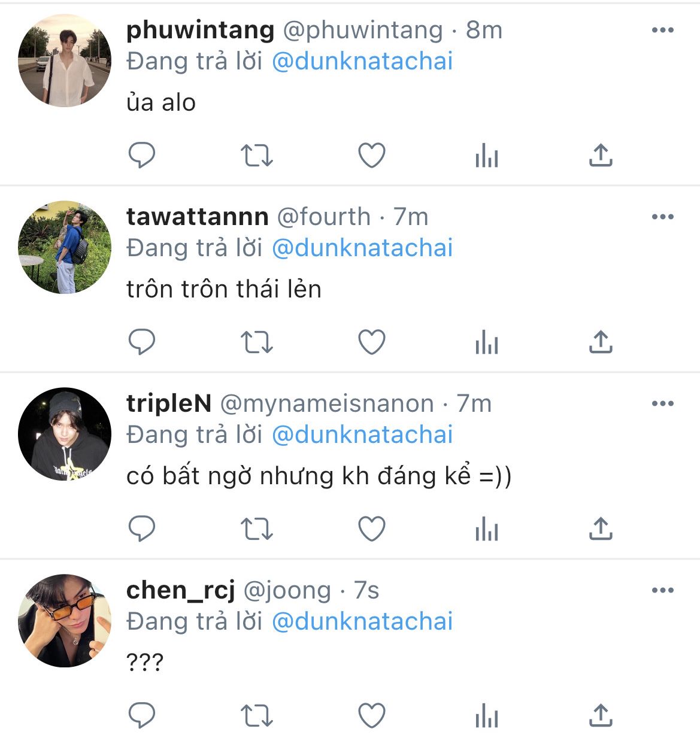This screenshot has height=744, width=700.
Task: Open more options on chen_rcj's tweet
Action: [x=662, y=590]
